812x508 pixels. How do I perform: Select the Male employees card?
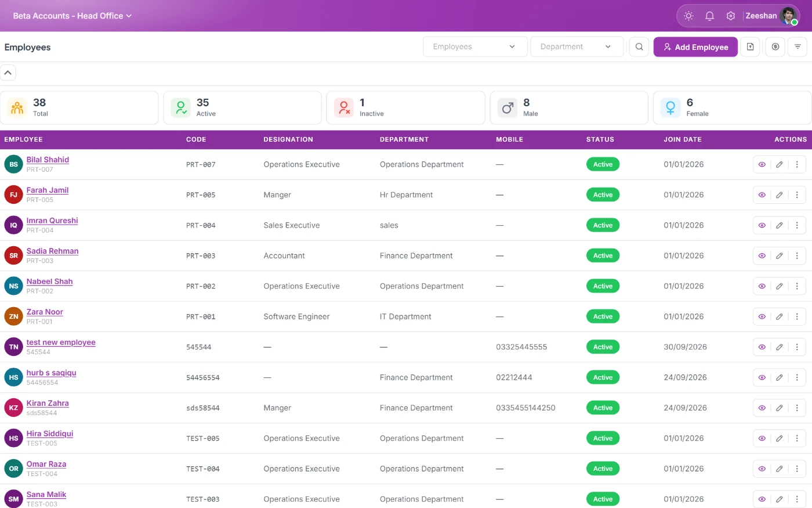[x=569, y=107]
